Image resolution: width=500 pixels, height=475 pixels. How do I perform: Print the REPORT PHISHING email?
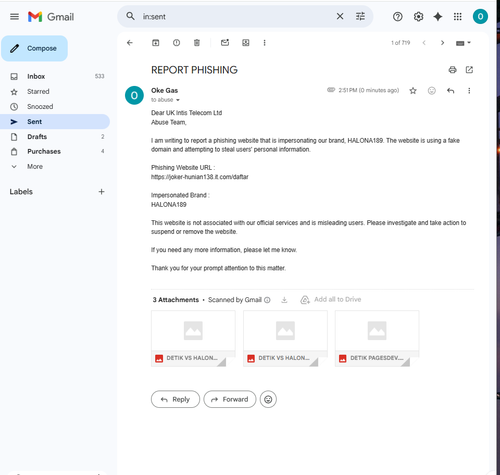click(452, 70)
